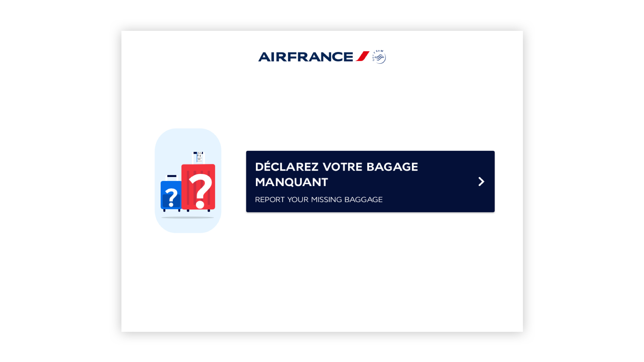Click the word 'MANQUANT' in the banner
Image resolution: width=644 pixels, height=362 pixels.
pyautogui.click(x=291, y=182)
